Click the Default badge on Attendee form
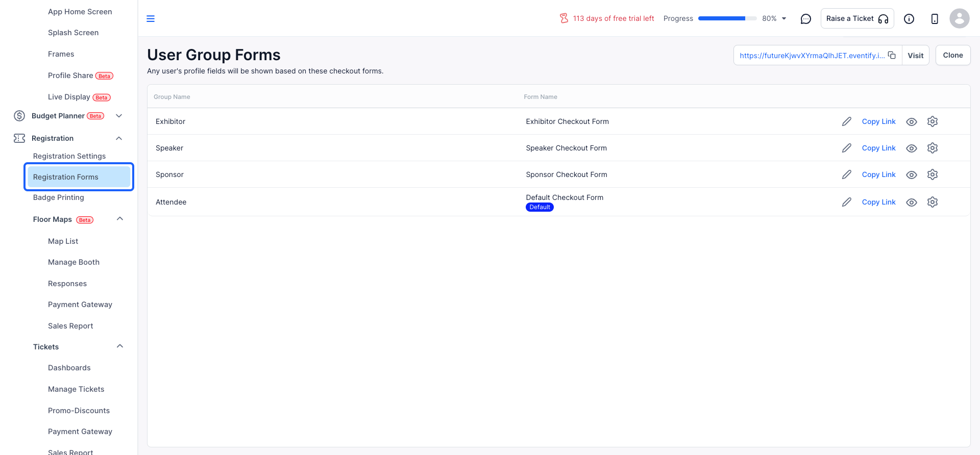This screenshot has width=980, height=455. tap(540, 207)
